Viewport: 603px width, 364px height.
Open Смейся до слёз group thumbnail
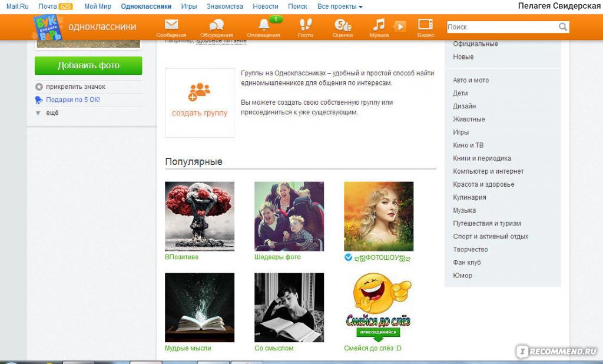click(x=379, y=307)
